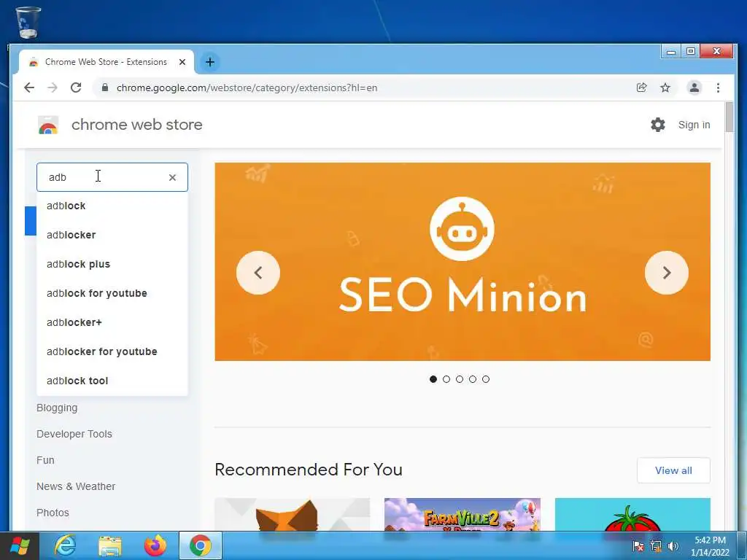This screenshot has height=560, width=747.
Task: Go to next banner slide
Action: 667,273
